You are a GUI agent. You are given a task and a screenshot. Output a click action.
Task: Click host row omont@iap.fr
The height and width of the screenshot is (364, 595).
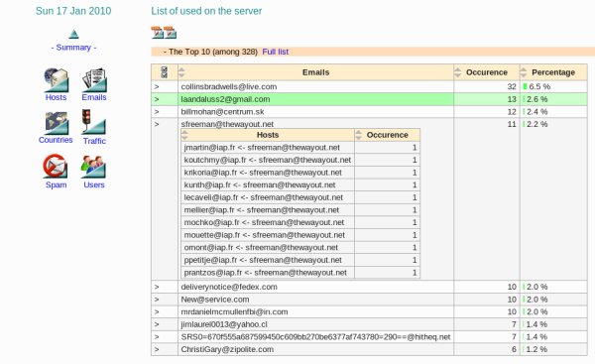pos(300,248)
